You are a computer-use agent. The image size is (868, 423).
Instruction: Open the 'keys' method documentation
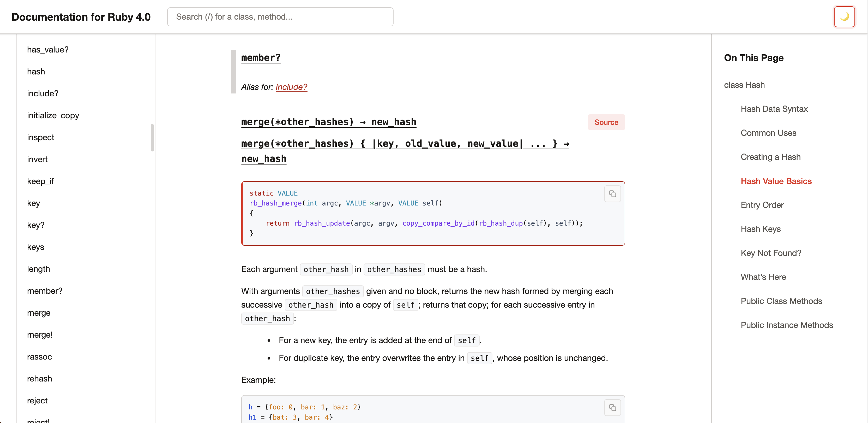click(35, 247)
